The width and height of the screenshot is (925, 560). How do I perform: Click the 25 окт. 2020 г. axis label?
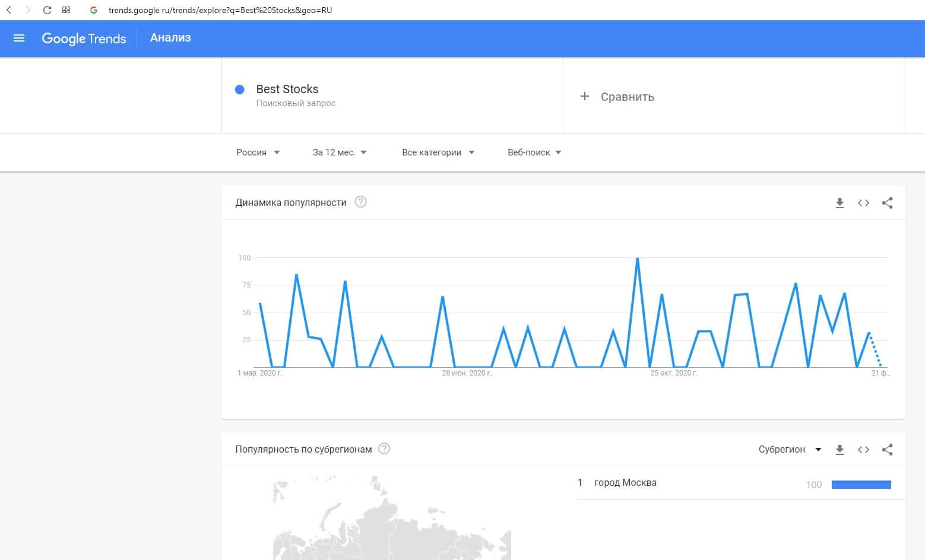pos(674,373)
